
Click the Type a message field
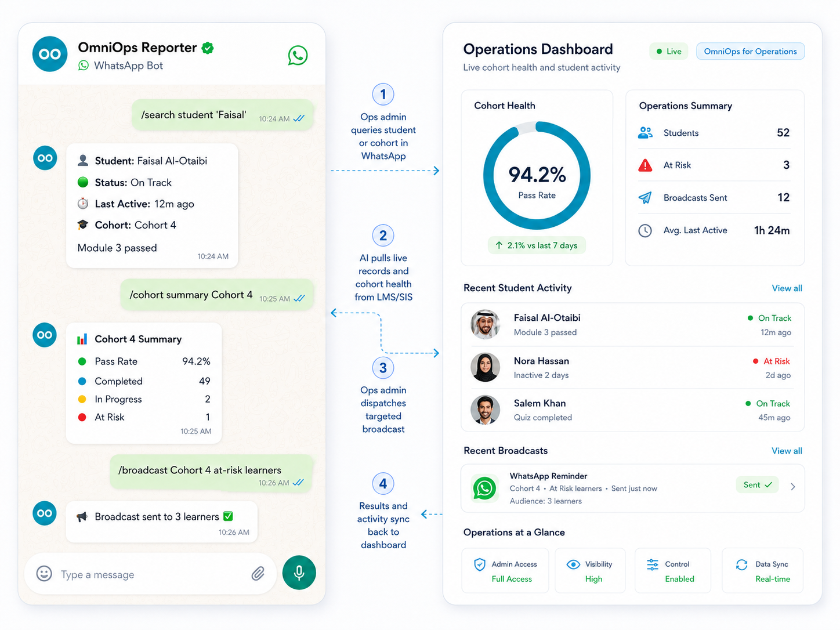point(150,574)
